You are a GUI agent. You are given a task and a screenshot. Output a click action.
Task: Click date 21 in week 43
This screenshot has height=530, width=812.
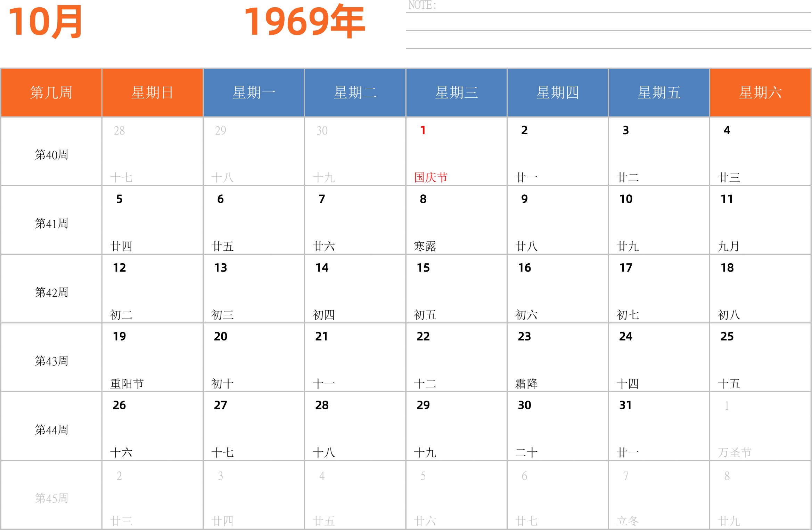[x=322, y=337]
